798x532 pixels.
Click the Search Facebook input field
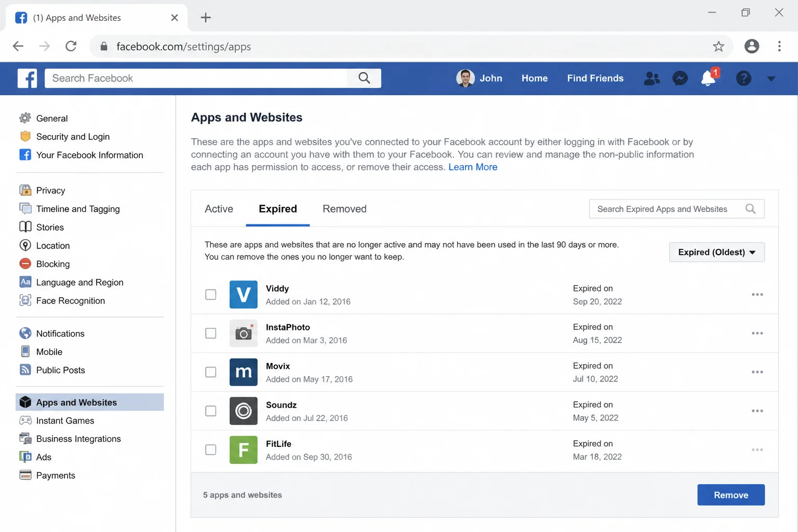pos(196,78)
